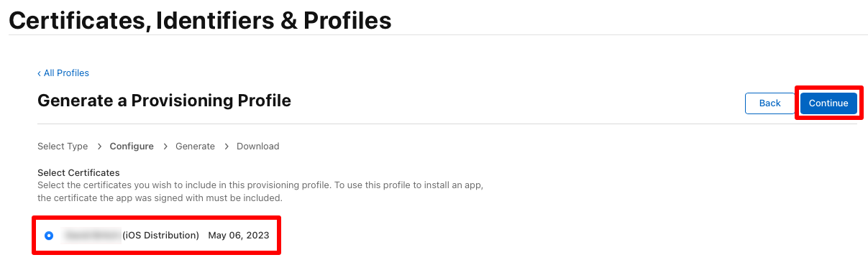Screen dimensions: 868x260
Task: Click the certificate selection description text
Action: (x=260, y=192)
